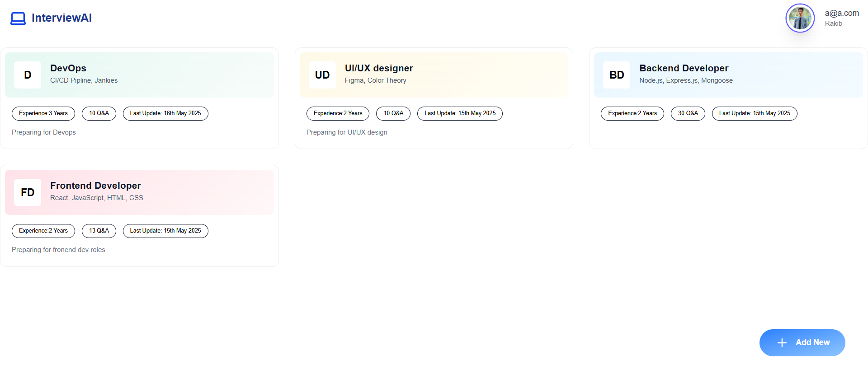Click the D initials tile for DevOps
The width and height of the screenshot is (868, 392).
pyautogui.click(x=28, y=75)
